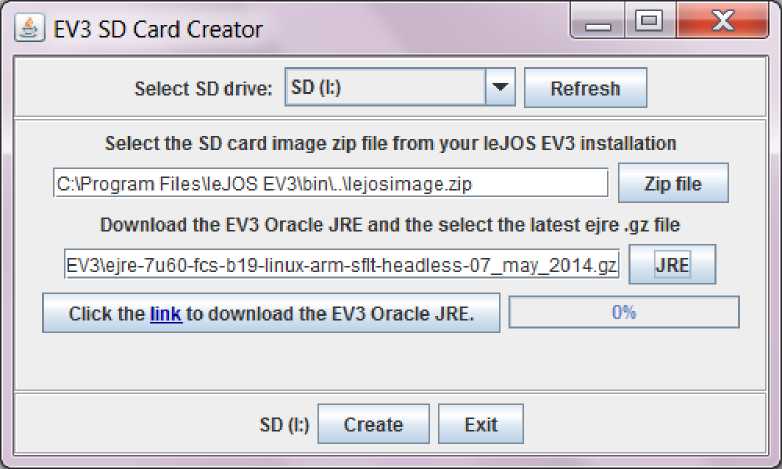Close the EV3 SD Card Creator window

(x=722, y=21)
